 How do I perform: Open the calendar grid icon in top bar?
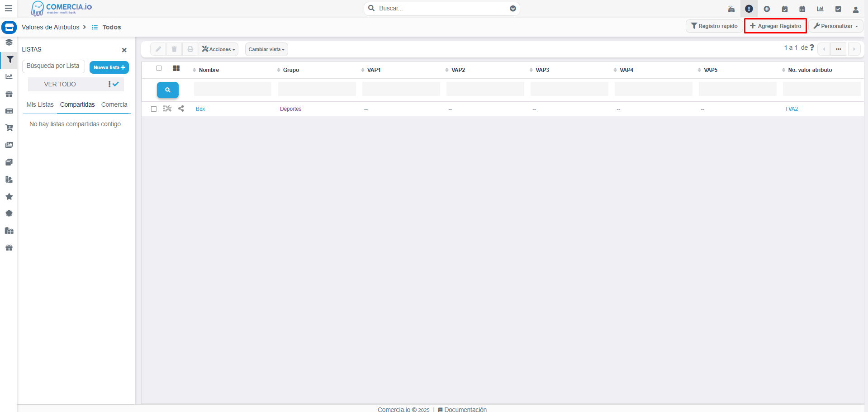[x=802, y=9]
